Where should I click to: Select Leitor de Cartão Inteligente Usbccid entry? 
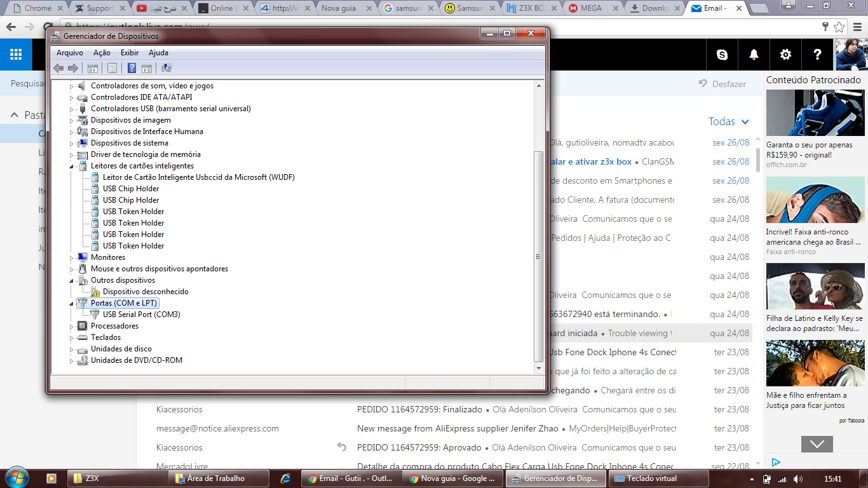point(199,177)
